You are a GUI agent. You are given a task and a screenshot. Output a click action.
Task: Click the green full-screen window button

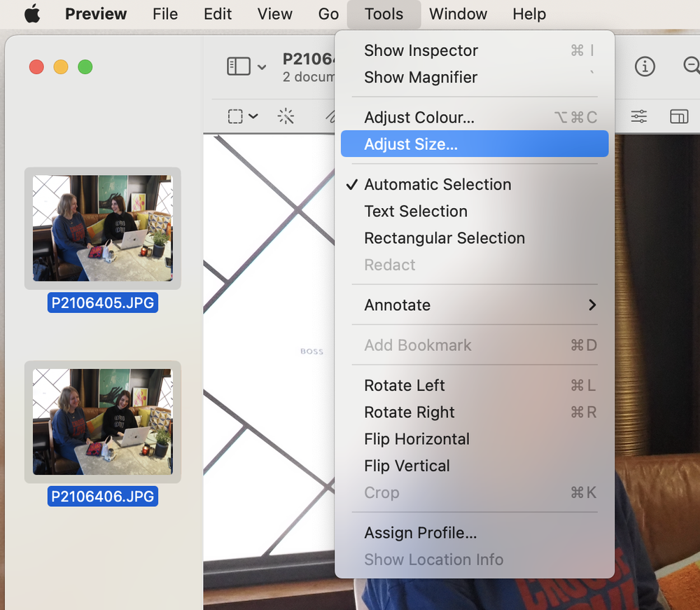click(85, 67)
